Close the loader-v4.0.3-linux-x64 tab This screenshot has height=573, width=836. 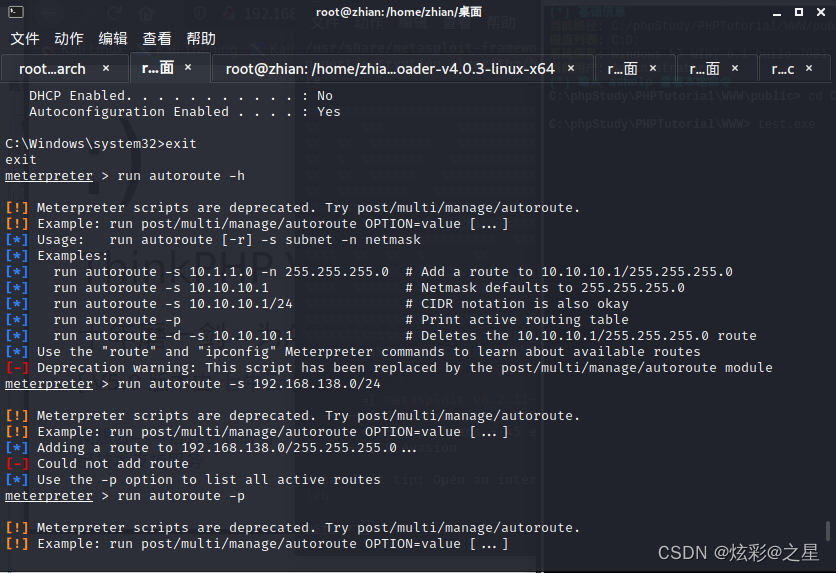click(571, 68)
